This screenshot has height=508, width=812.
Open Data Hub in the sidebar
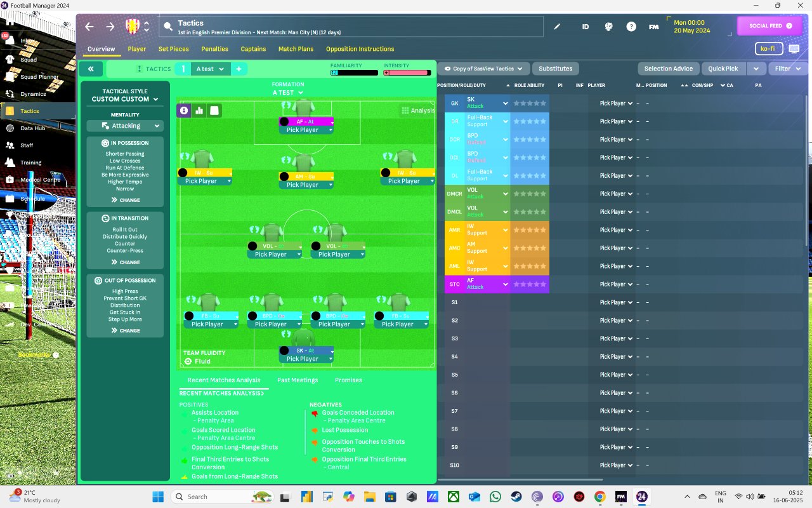pyautogui.click(x=32, y=128)
